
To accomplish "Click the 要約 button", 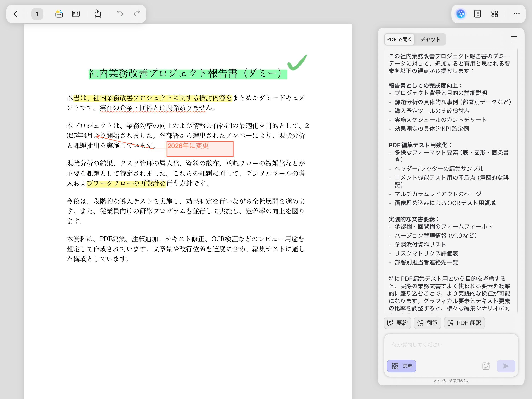I will click(x=398, y=323).
